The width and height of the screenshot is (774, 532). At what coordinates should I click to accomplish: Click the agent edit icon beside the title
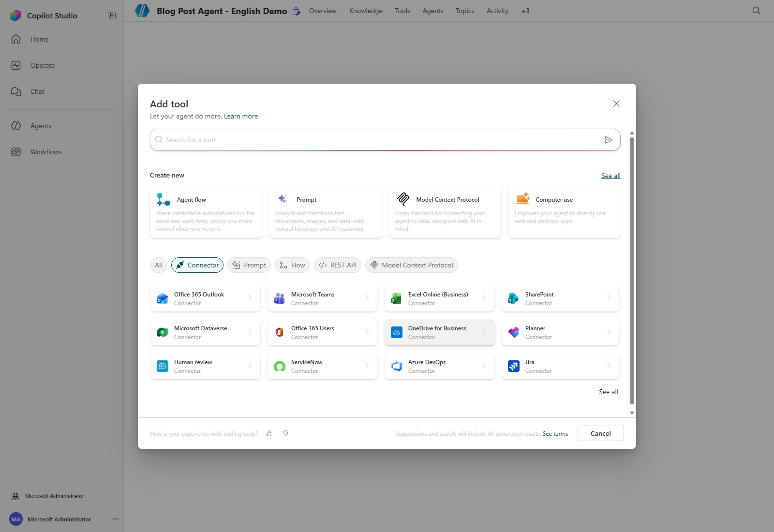coord(297,11)
